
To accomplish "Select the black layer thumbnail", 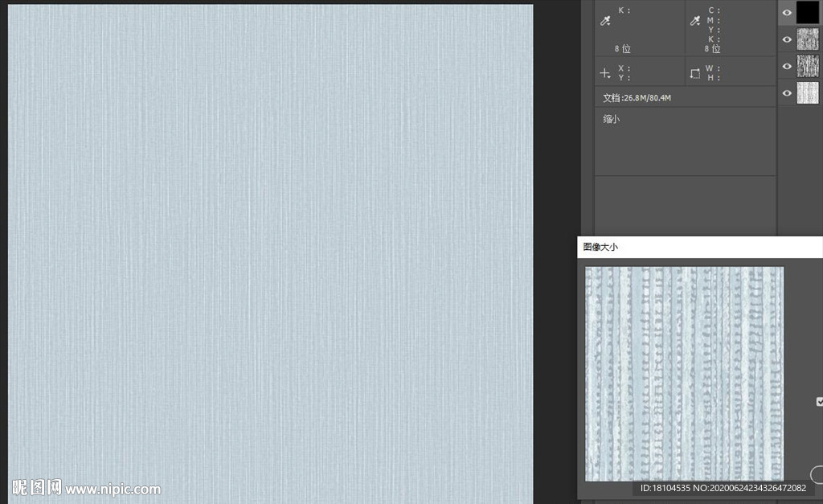I will [x=807, y=12].
